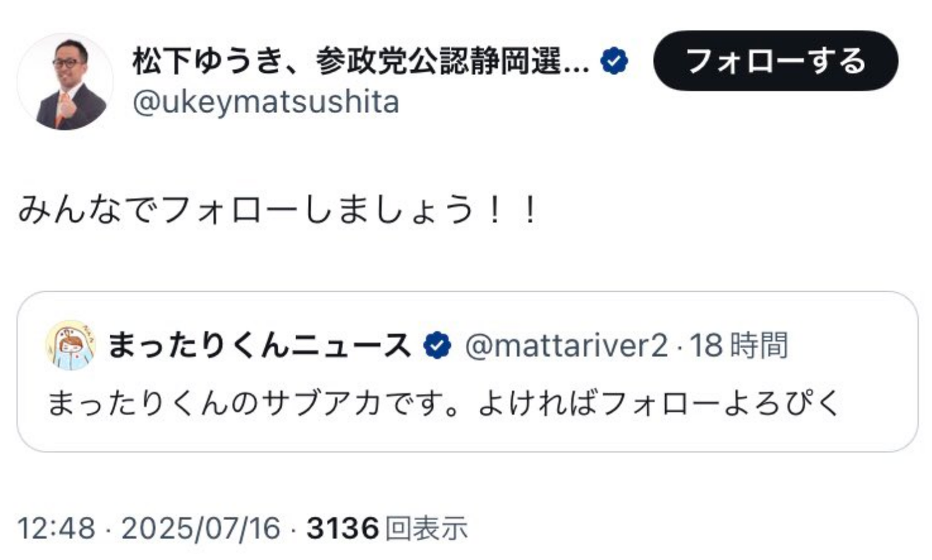Viewport: 932px width, 560px height.
Task: Click the 12:48 post time
Action: point(56,529)
